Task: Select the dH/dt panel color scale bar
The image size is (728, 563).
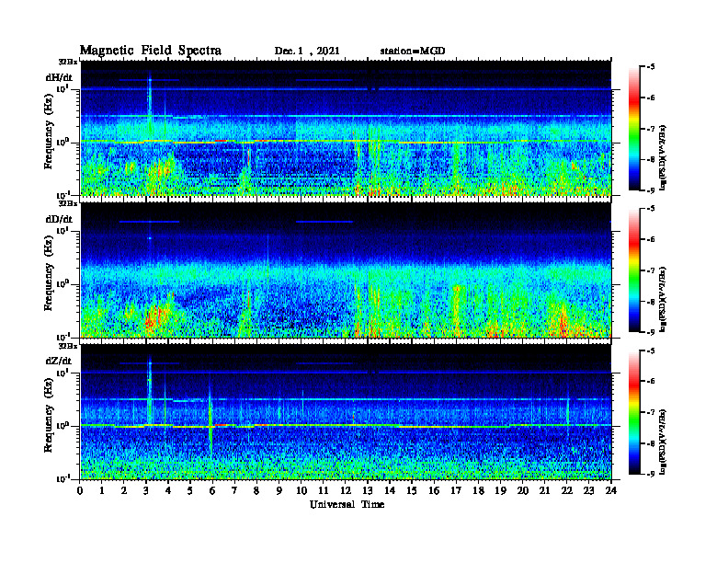Action: (x=634, y=129)
